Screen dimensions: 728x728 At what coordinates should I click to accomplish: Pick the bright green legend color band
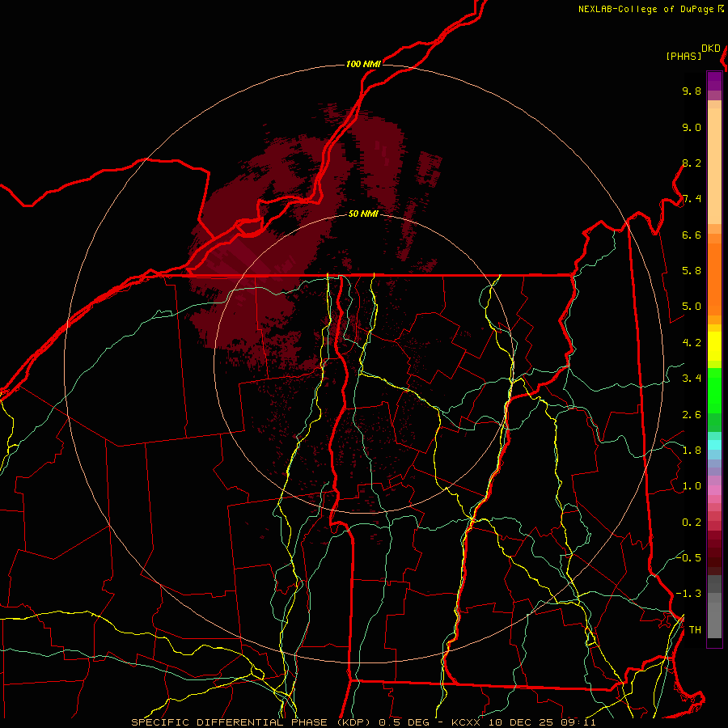(x=714, y=390)
